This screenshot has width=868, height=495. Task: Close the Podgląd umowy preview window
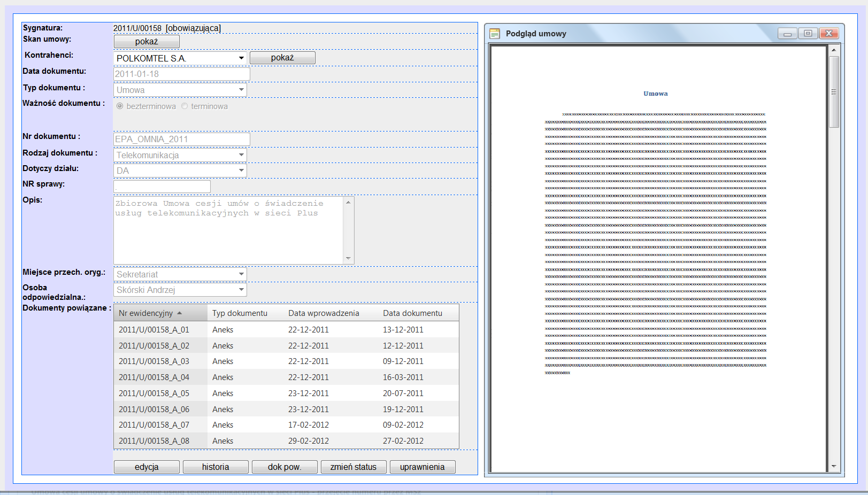click(828, 34)
